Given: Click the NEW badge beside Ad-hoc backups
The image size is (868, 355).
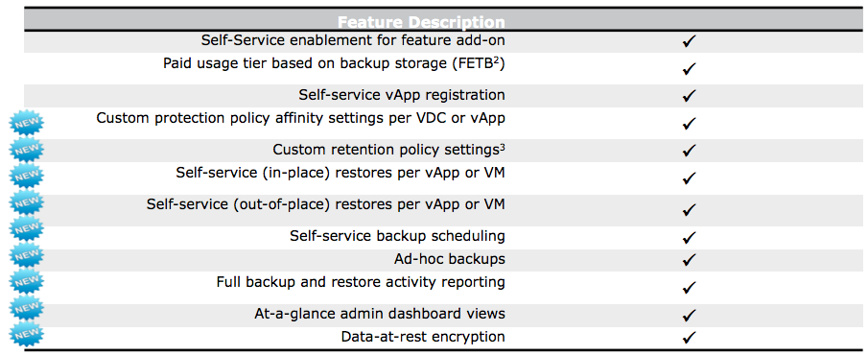Looking at the screenshot, I should tap(27, 254).
